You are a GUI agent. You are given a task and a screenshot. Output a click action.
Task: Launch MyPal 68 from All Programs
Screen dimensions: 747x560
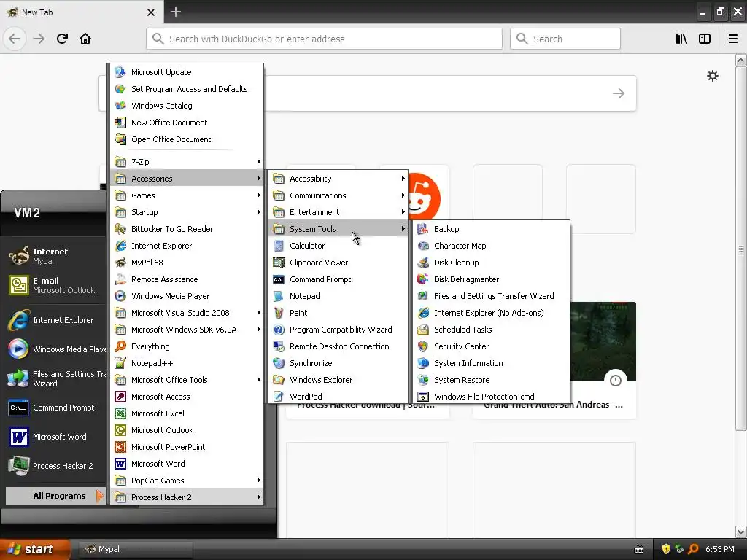click(x=187, y=262)
